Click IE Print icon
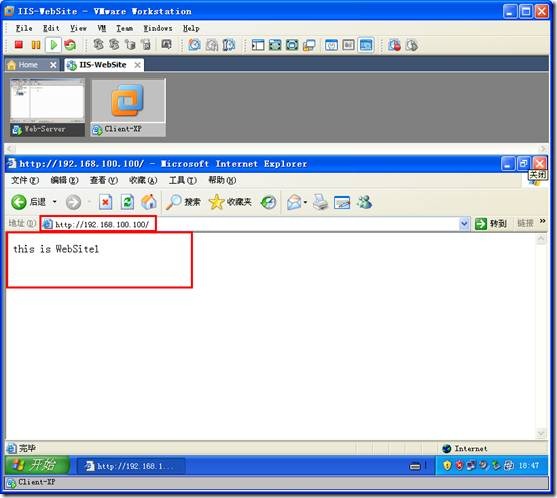The width and height of the screenshot is (557, 498). (320, 202)
